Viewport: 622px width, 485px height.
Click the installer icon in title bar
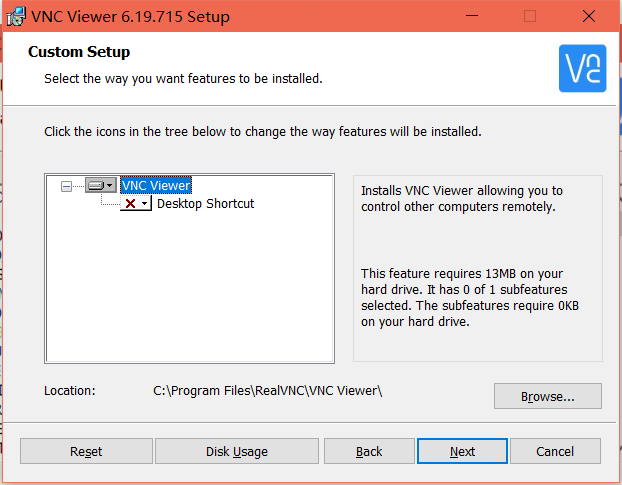tap(16, 17)
